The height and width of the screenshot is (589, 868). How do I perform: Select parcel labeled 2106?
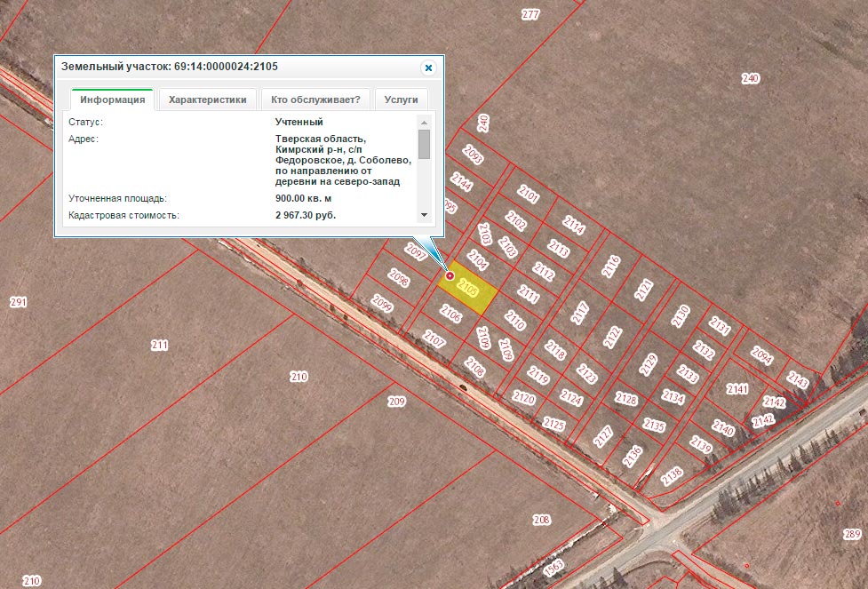click(x=450, y=314)
